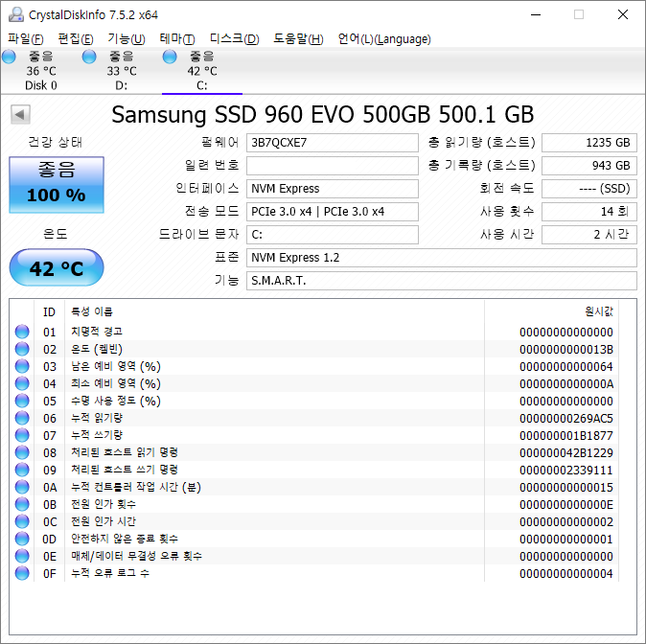Open the 도움말(H) menu
The width and height of the screenshot is (646, 644).
[298, 38]
